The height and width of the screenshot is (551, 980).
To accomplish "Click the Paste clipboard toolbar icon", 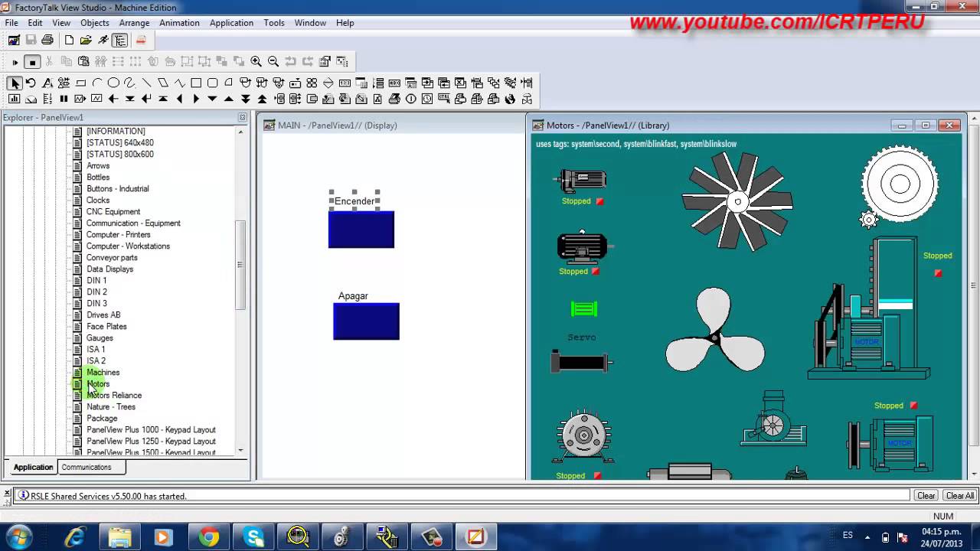I will (83, 62).
